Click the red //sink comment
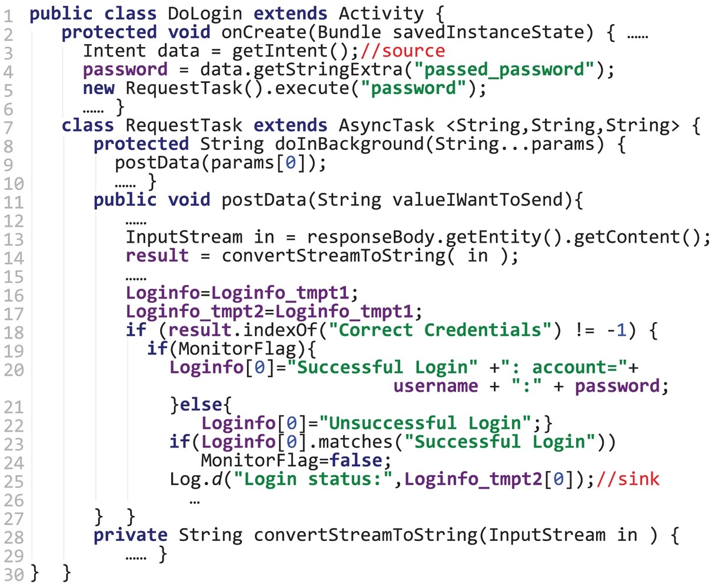This screenshot has width=715, height=588. (628, 479)
